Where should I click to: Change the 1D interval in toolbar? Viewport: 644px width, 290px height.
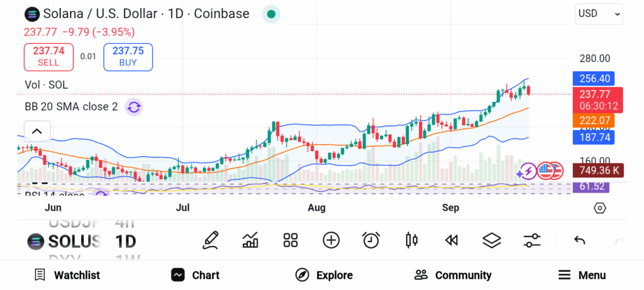(125, 241)
